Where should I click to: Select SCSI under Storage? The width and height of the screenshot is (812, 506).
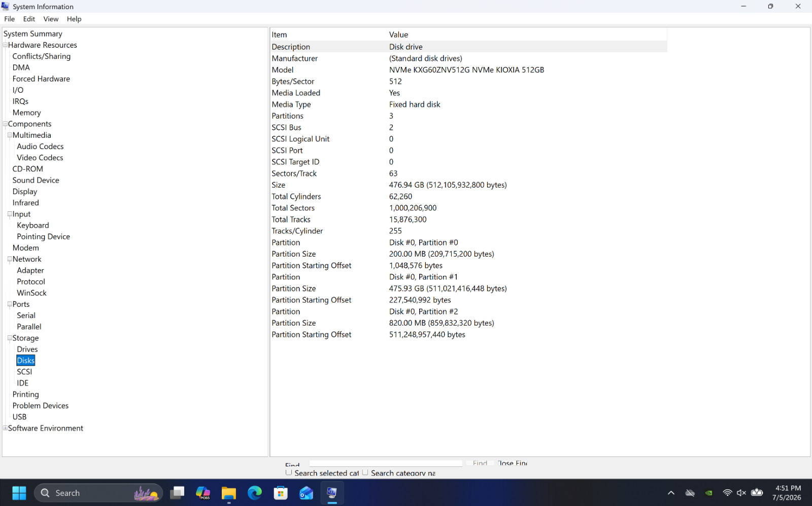24,372
